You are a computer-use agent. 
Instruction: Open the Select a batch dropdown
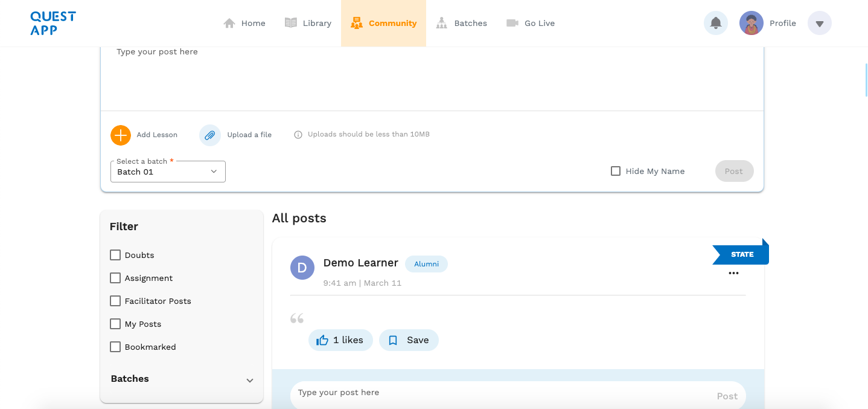[x=168, y=172]
